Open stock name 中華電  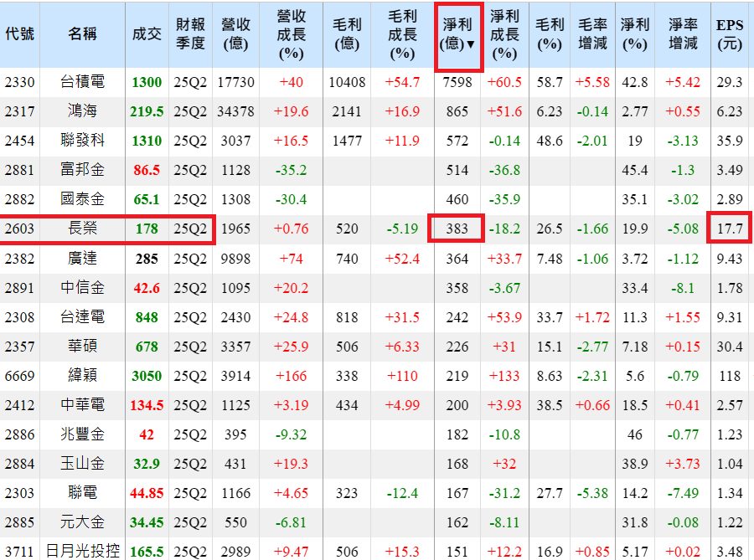pyautogui.click(x=82, y=405)
